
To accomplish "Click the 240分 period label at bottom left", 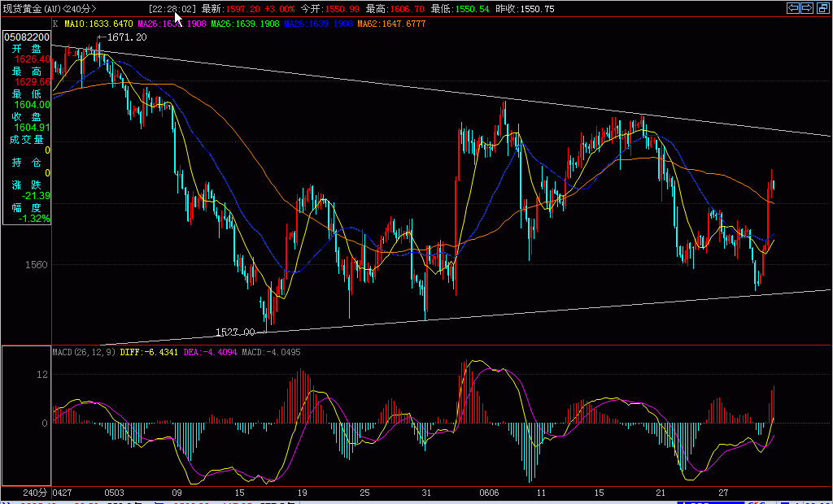I will 35,492.
